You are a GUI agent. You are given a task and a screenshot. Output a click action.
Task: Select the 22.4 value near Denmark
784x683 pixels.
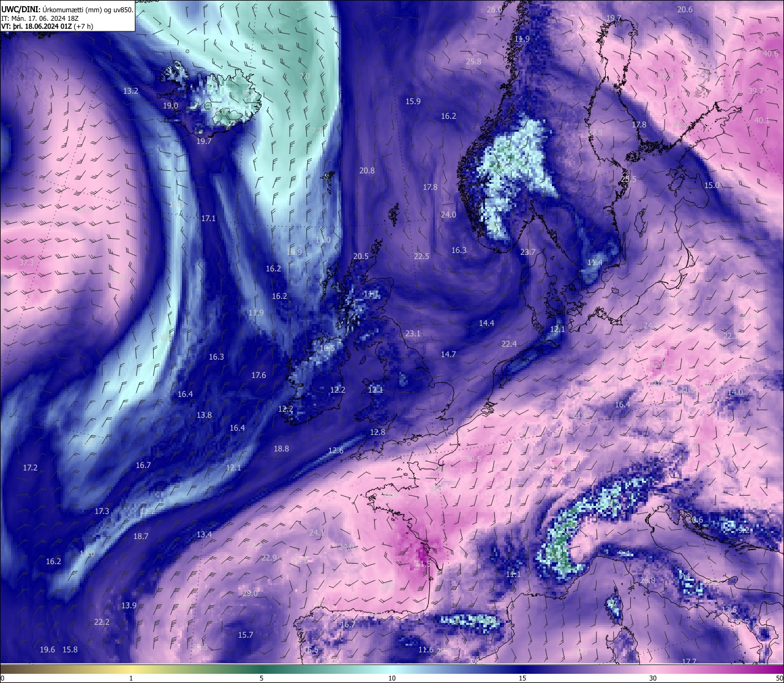pos(509,344)
